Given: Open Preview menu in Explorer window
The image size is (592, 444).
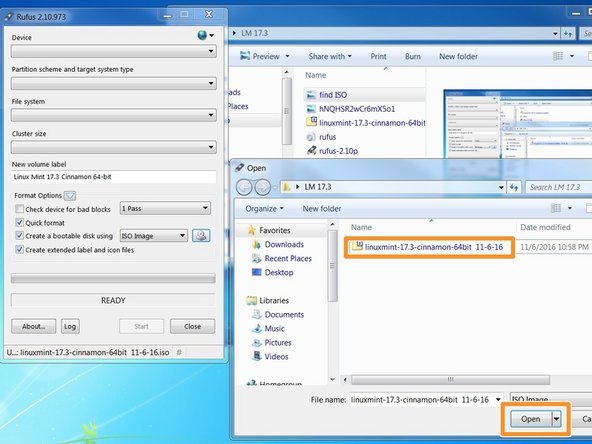Looking at the screenshot, I should (x=264, y=56).
